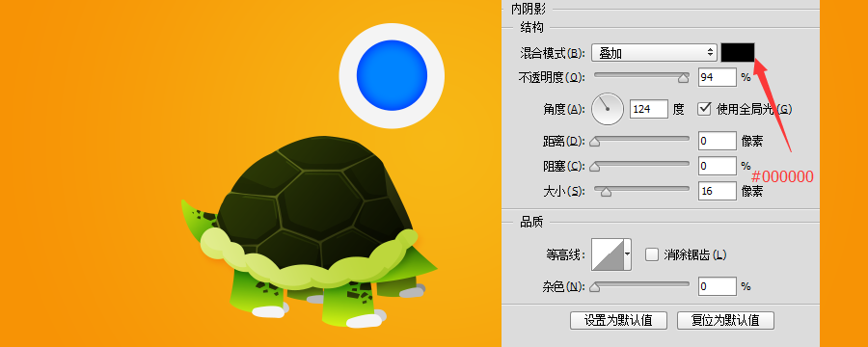Click the 复位为默认值 button

(x=725, y=320)
